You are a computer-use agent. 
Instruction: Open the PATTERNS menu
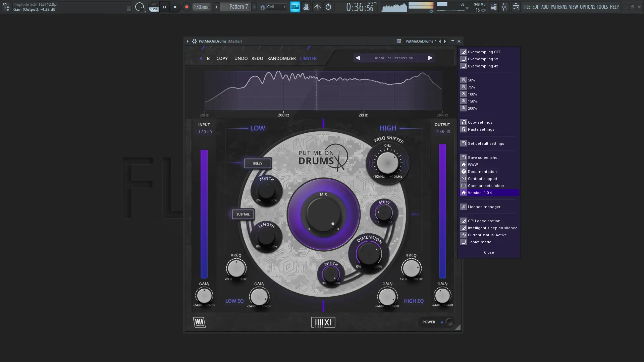[x=559, y=7]
